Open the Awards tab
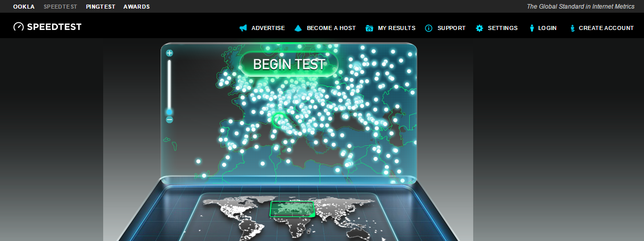The width and height of the screenshot is (644, 241). point(136,7)
